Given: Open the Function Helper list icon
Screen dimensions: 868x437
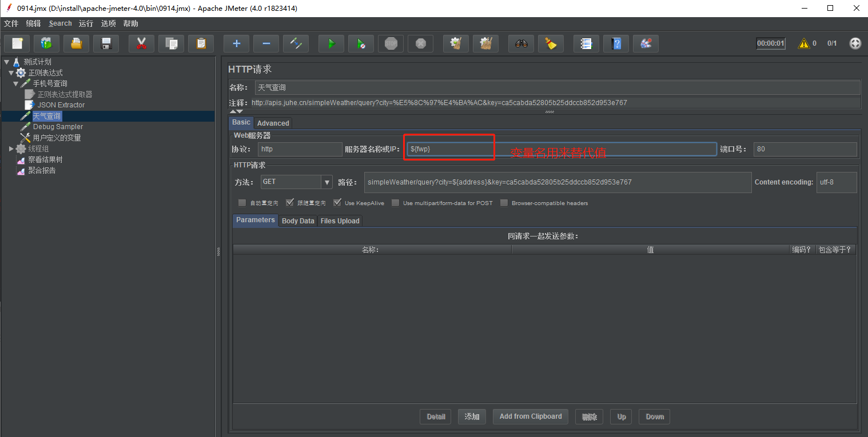Looking at the screenshot, I should (587, 43).
